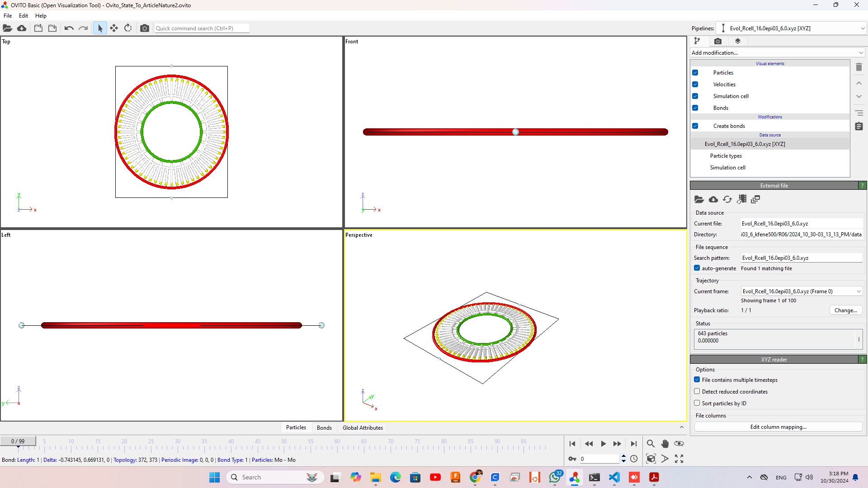Screen dimensions: 868x488
Task: Switch to the Bonds tab
Action: [324, 427]
